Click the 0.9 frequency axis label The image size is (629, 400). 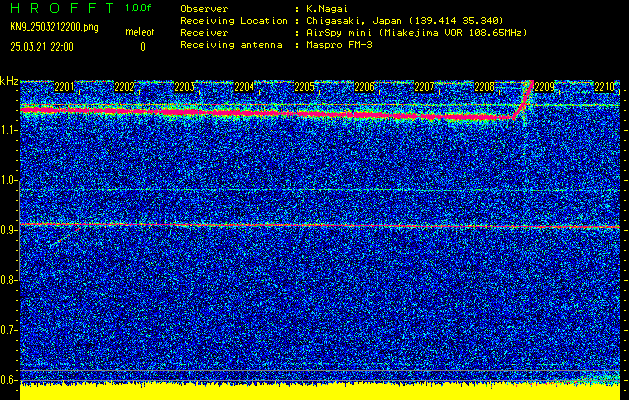point(9,230)
